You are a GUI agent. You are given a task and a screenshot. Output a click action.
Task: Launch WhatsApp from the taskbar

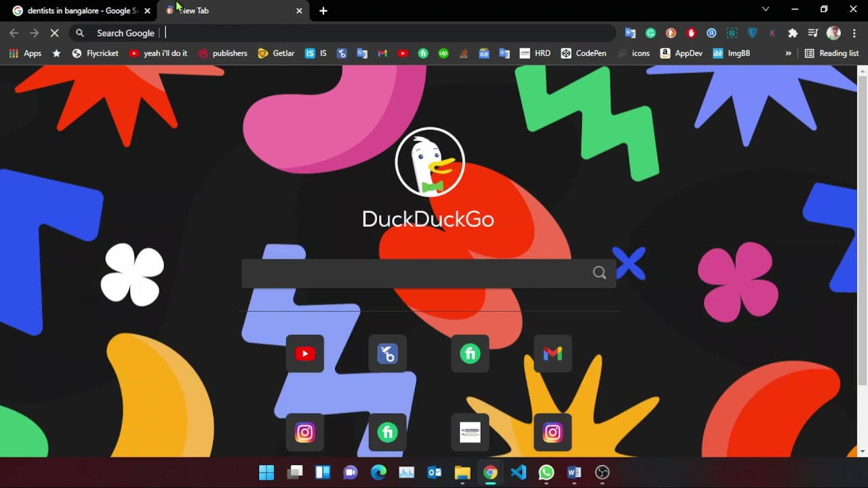tap(546, 472)
